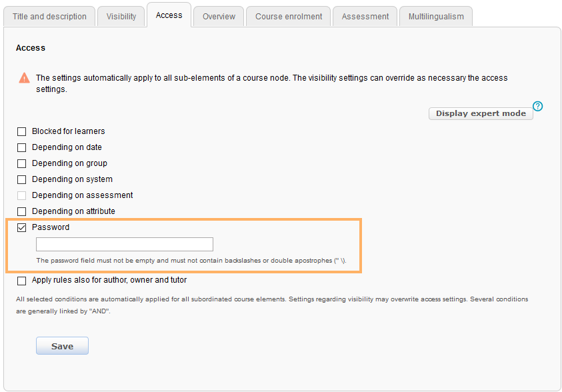Click the orange warning triangle icon
The width and height of the screenshot is (562, 392).
pyautogui.click(x=25, y=78)
